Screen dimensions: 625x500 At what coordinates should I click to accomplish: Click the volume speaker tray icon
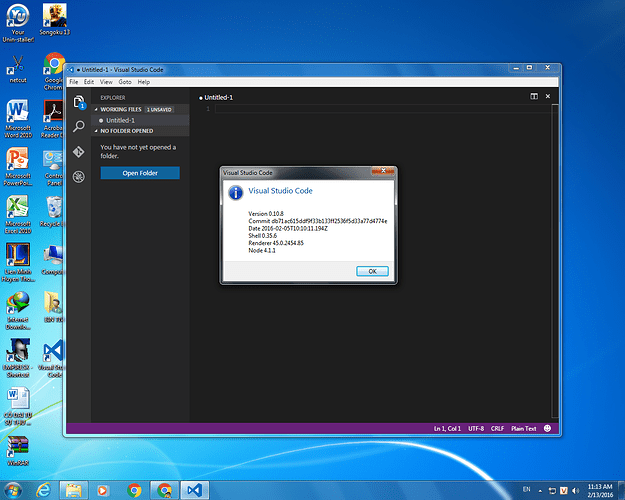[576, 490]
